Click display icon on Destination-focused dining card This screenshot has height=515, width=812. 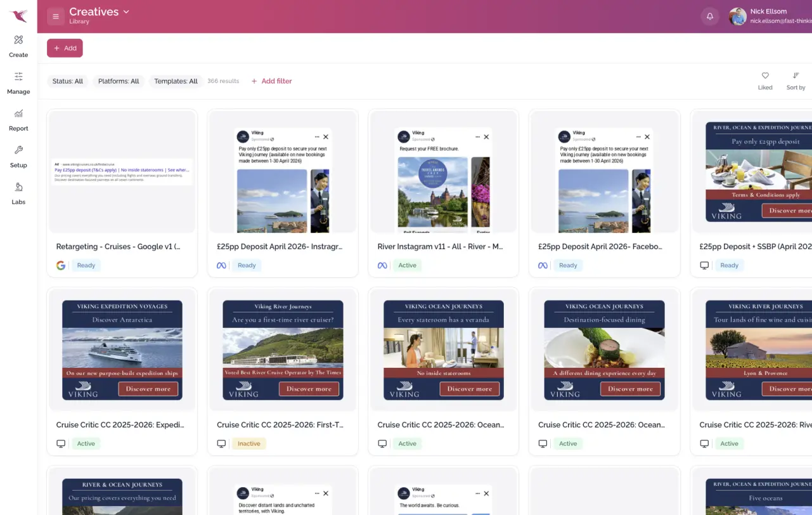coord(543,443)
